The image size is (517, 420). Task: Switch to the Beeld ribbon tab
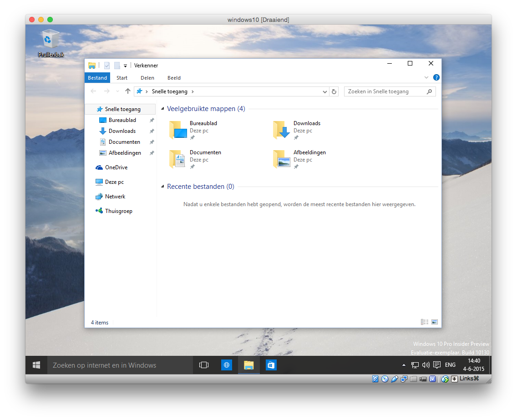click(174, 78)
